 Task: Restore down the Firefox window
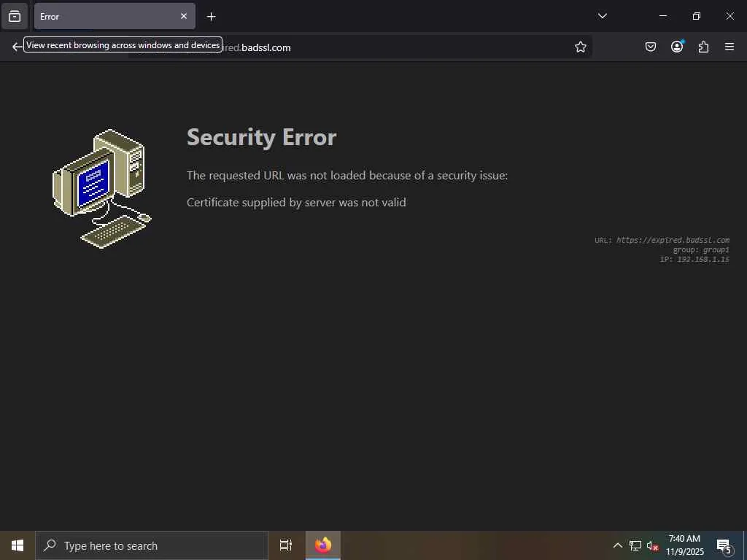point(697,16)
